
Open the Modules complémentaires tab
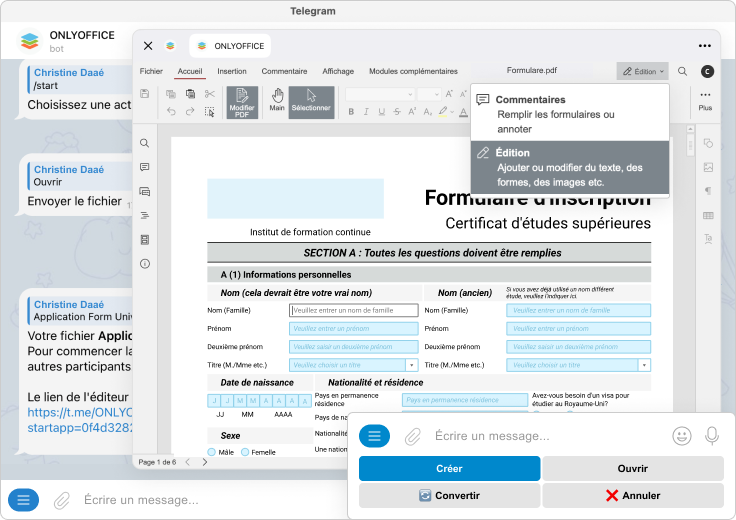click(x=414, y=71)
